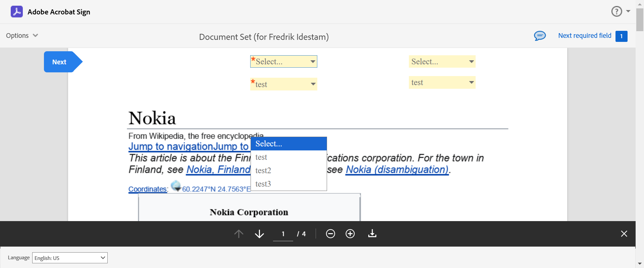Screen dimensions: 644x268
Task: Expand the Options dropdown menu
Action: 22,36
